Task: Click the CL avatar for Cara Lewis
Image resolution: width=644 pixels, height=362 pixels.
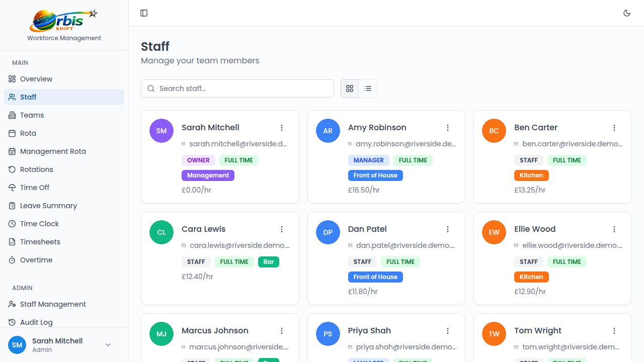Action: [162, 232]
